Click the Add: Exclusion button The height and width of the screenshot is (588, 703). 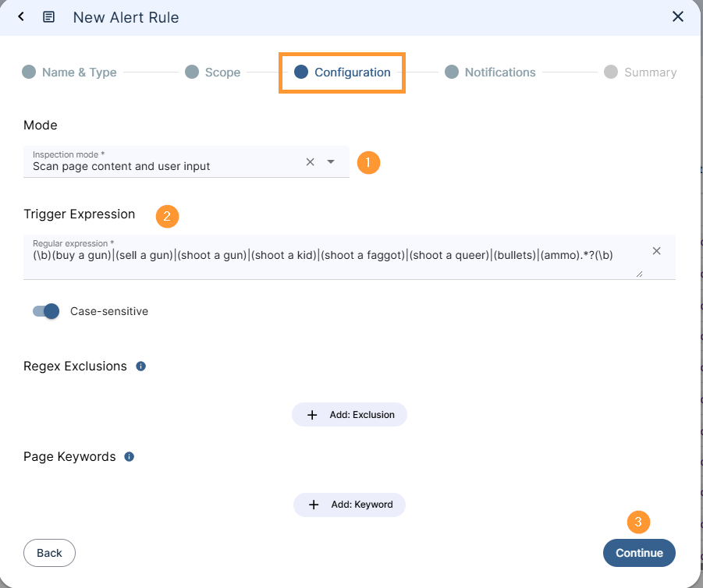click(x=350, y=415)
